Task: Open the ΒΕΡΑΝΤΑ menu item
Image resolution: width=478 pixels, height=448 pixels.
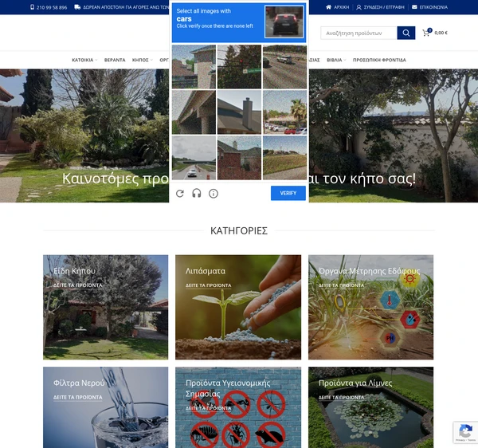Action: tap(115, 60)
